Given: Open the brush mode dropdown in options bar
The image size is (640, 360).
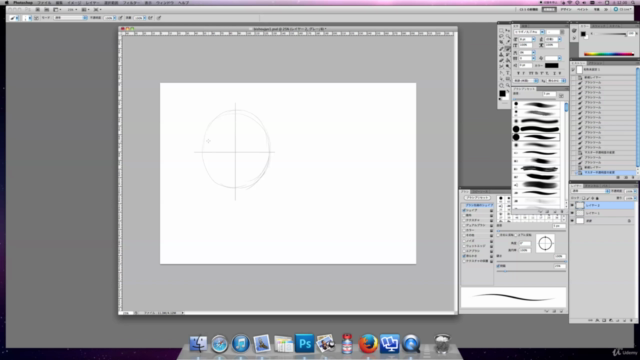Looking at the screenshot, I should [x=70, y=18].
